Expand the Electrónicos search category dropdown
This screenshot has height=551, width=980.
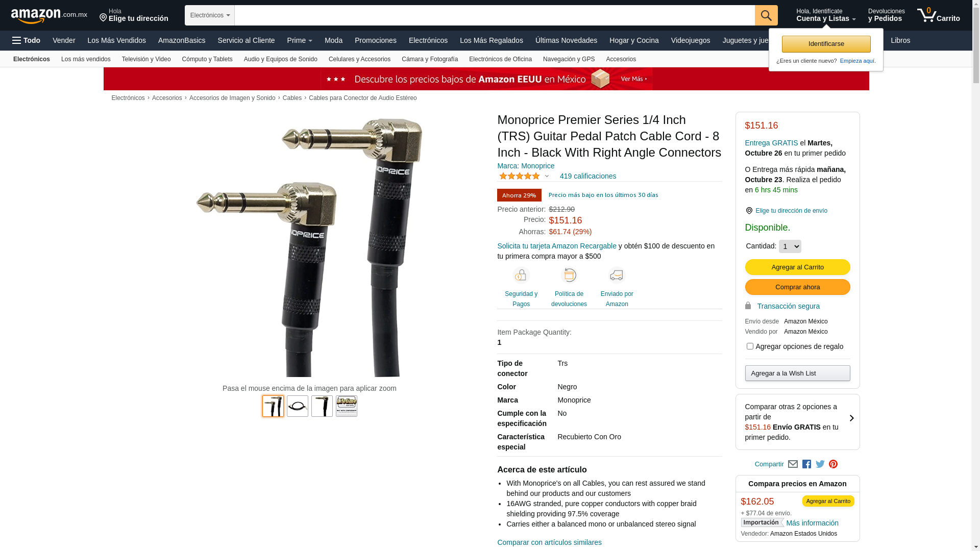pos(210,15)
